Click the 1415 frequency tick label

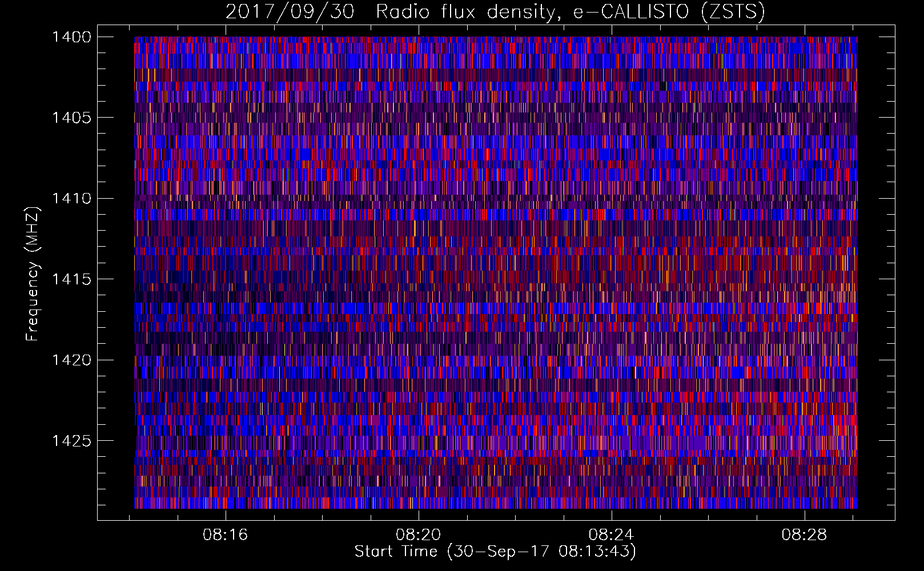71,279
